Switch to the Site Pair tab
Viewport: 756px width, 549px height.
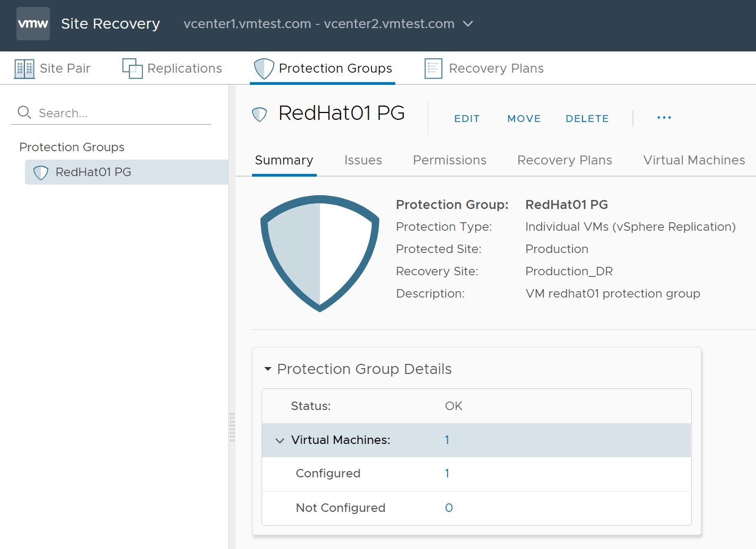pos(53,68)
